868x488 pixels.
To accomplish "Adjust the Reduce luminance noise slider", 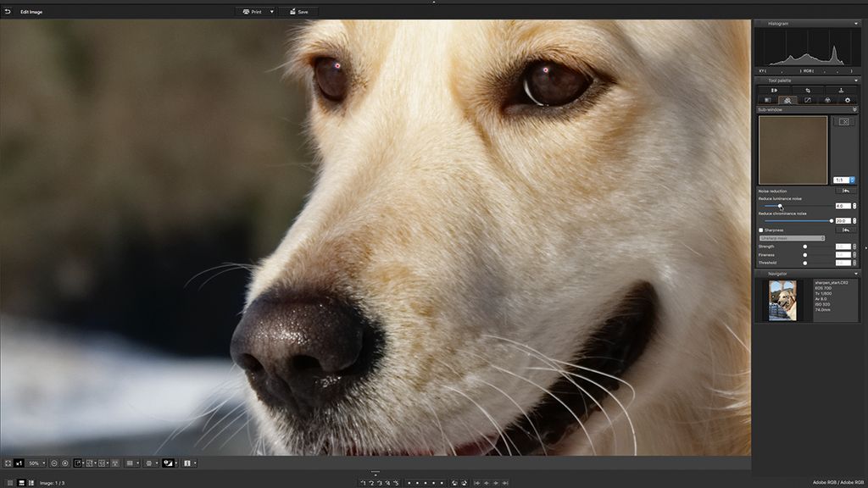I will (778, 206).
